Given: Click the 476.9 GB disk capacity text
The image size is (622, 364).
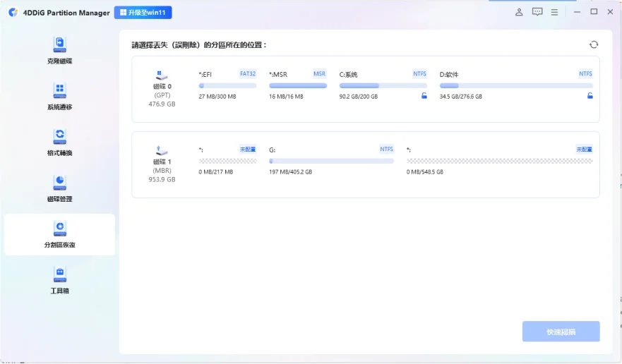Looking at the screenshot, I should pyautogui.click(x=162, y=104).
